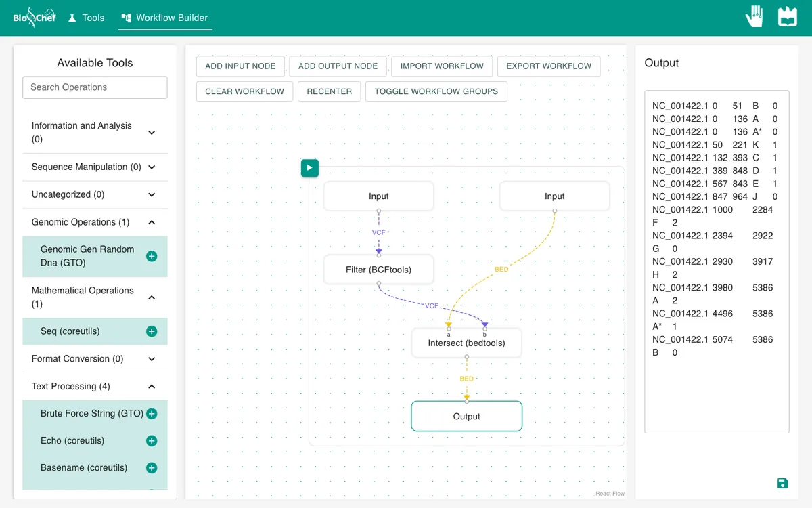Recenter the workflow view

tap(330, 91)
